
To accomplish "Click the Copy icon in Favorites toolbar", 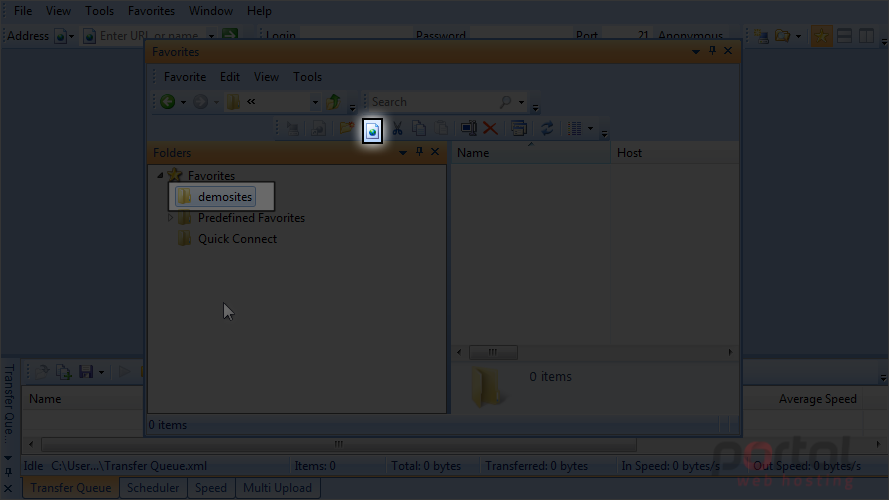I will point(419,128).
